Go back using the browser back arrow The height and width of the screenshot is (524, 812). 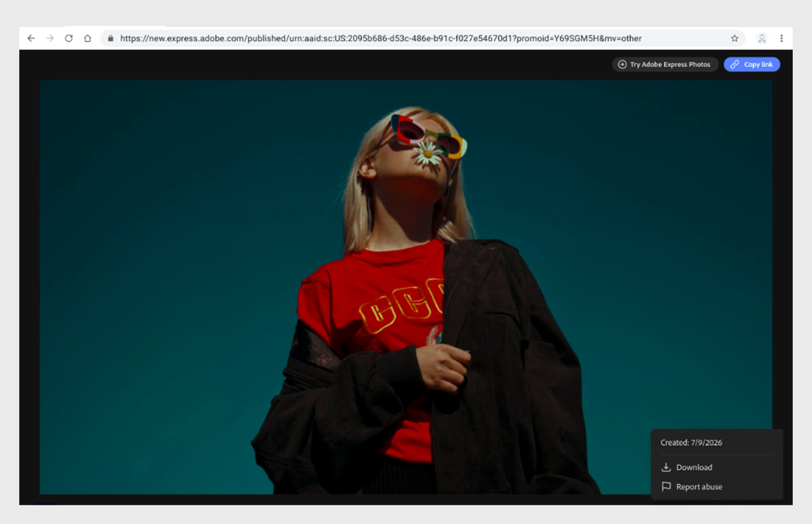[31, 38]
